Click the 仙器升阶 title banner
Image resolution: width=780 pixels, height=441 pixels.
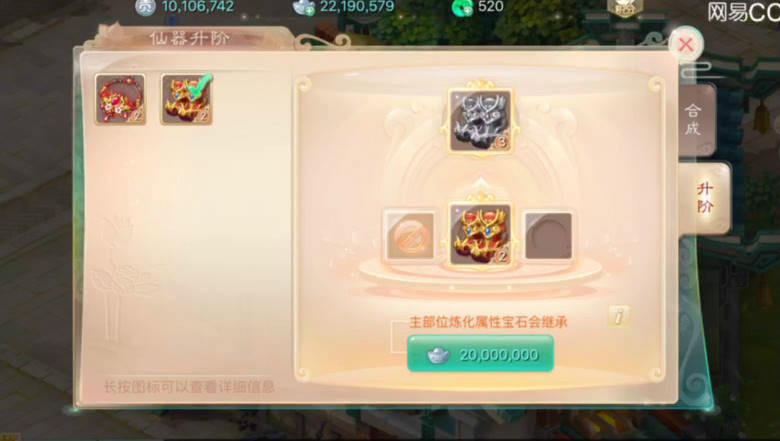(190, 38)
